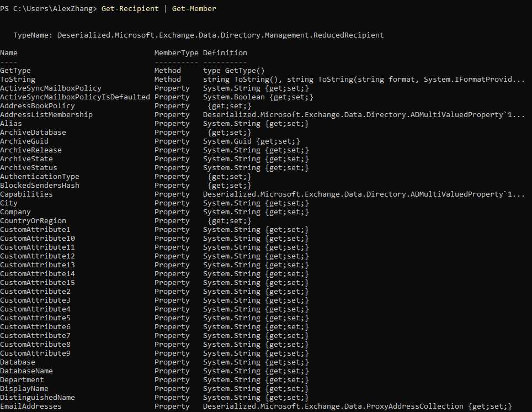Click the BlockedSendersHash property name
Screen dimensions: 532x412
[40, 185]
